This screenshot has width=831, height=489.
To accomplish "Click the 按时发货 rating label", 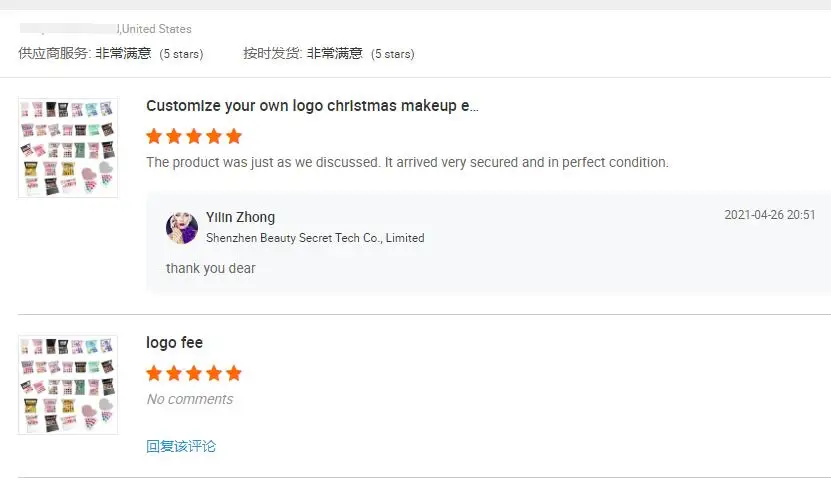I will pos(272,53).
